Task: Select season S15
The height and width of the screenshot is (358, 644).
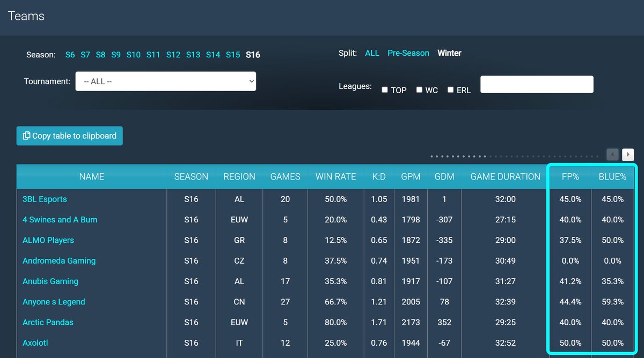Action: point(233,55)
